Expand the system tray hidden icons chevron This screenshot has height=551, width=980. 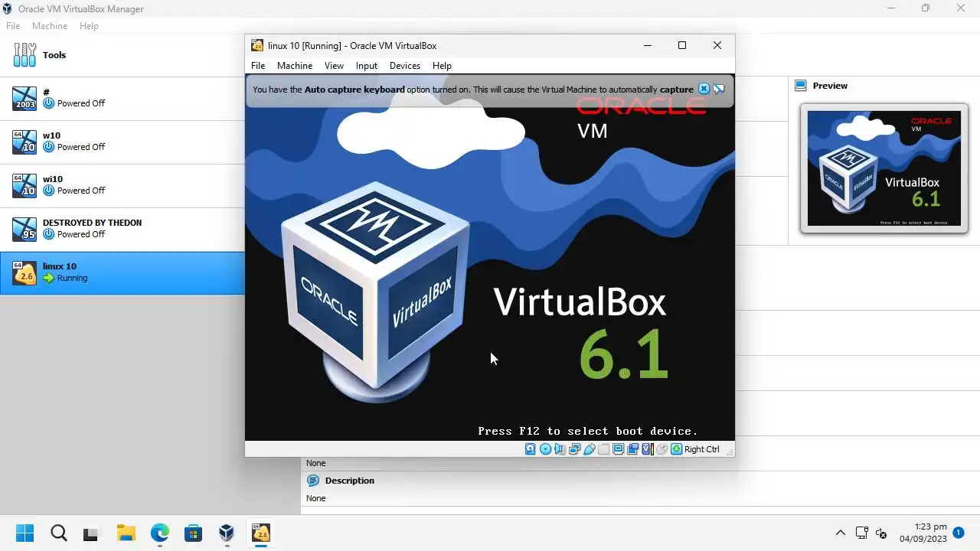(x=841, y=533)
